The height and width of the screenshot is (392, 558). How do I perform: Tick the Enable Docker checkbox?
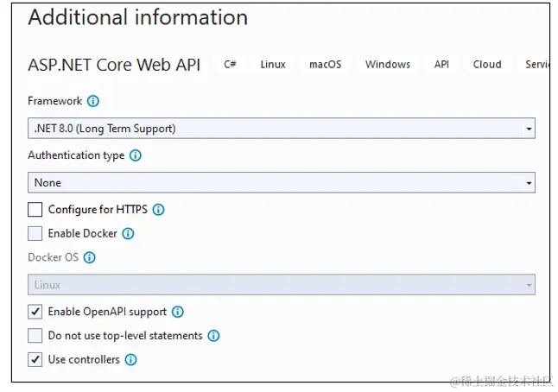click(x=35, y=234)
